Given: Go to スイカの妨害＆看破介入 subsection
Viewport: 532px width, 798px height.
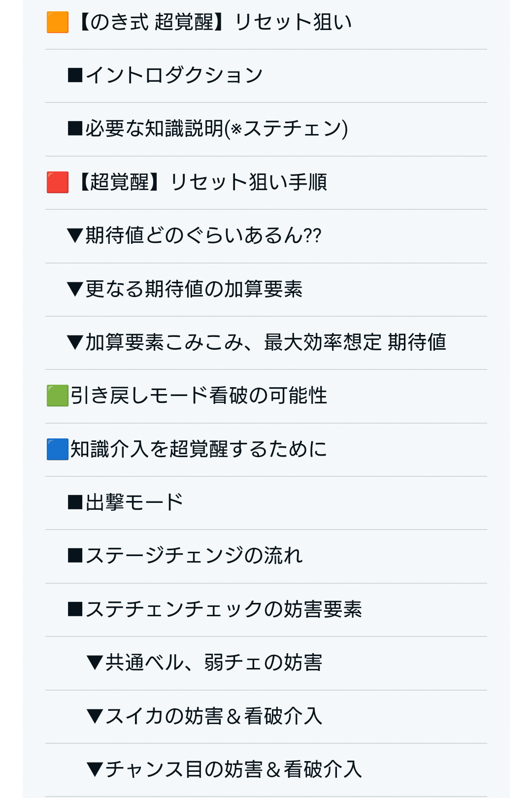Looking at the screenshot, I should click(x=266, y=717).
